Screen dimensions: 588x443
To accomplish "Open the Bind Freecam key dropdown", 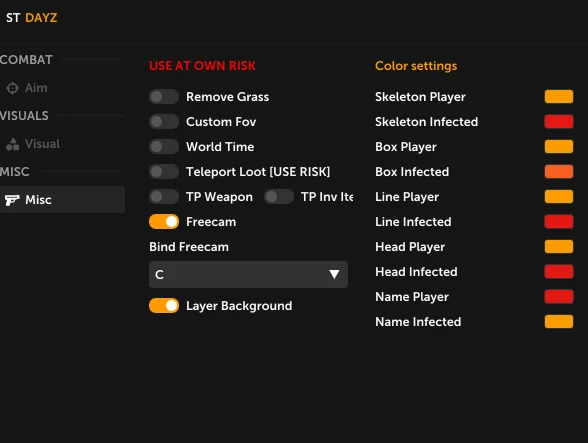I will tap(248, 275).
